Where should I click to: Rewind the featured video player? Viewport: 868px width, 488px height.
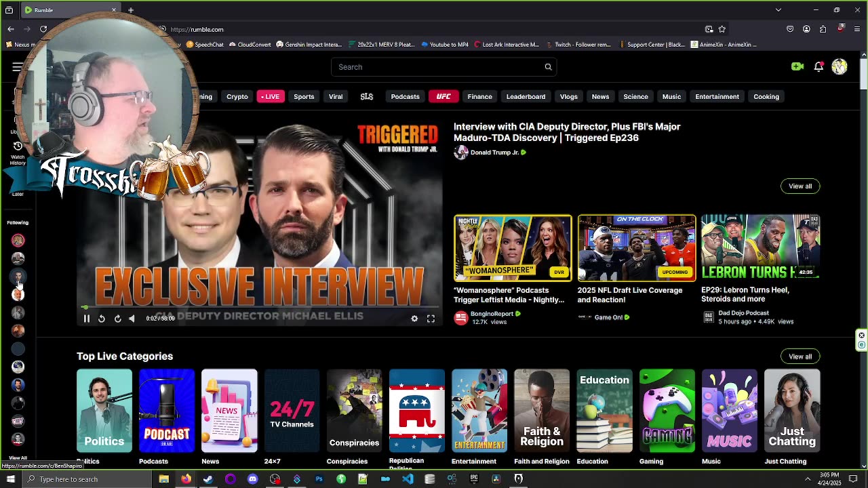102,319
